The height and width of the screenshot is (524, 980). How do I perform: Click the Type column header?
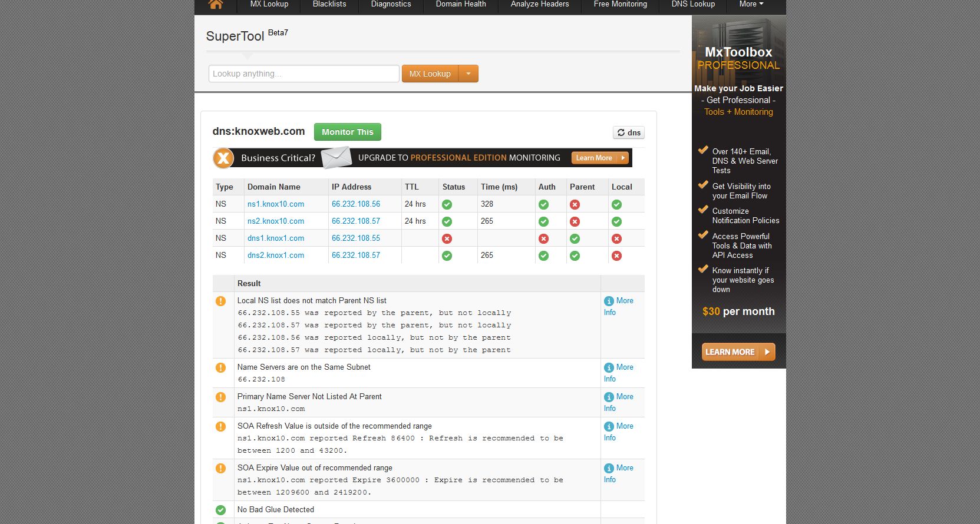click(225, 187)
